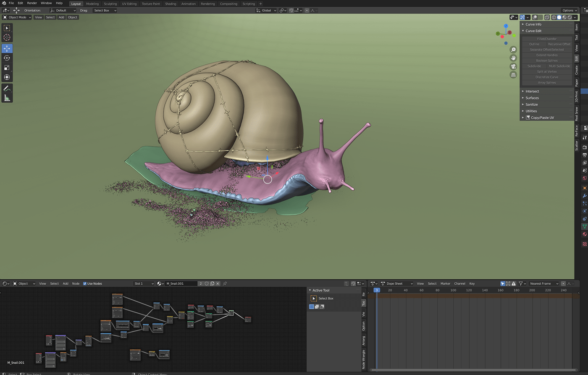Select the Scale tool
Viewport: 588px width, 375px height.
7,68
